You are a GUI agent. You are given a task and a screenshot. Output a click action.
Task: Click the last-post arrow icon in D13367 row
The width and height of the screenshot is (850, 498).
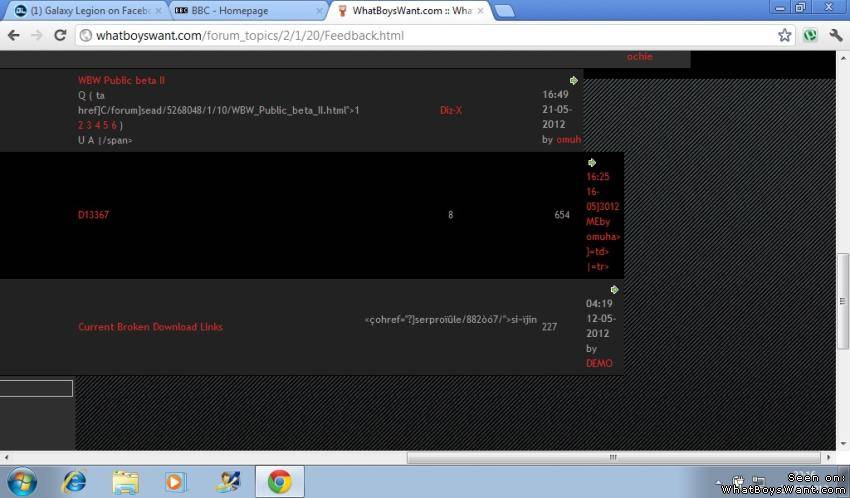pyautogui.click(x=592, y=162)
